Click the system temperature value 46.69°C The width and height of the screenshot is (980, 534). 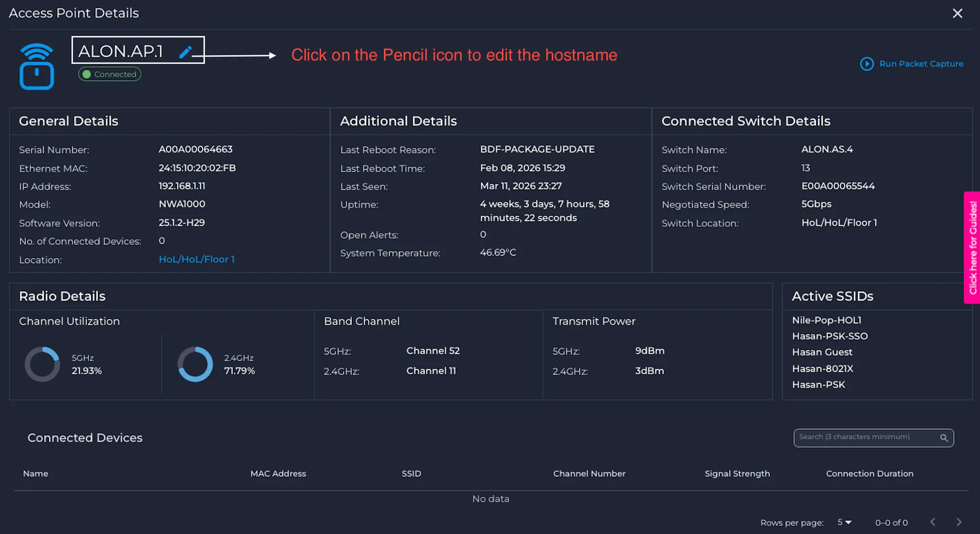[x=498, y=253]
